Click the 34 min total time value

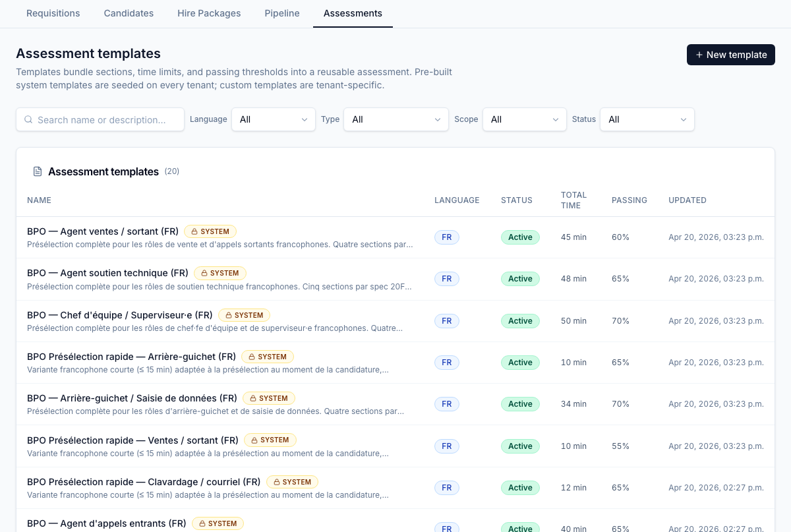573,404
